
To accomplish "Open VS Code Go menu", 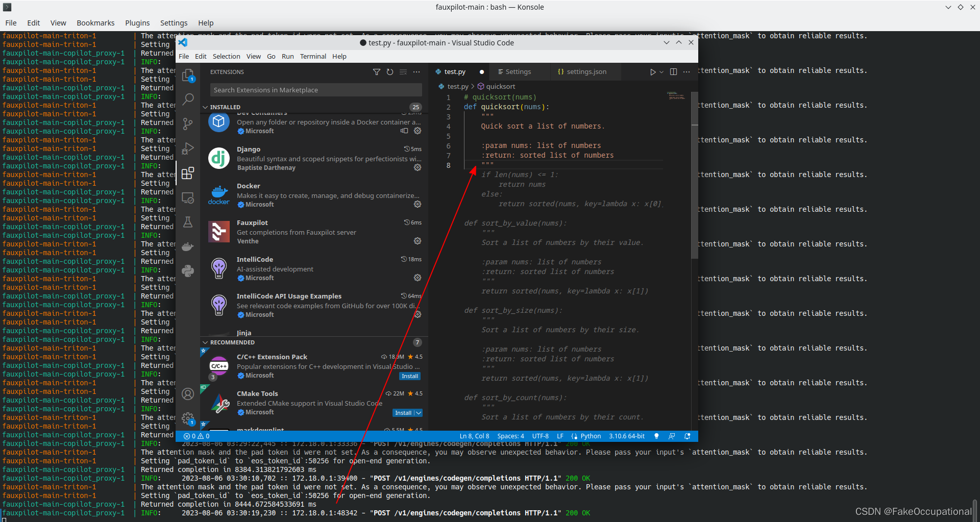I will click(x=271, y=56).
